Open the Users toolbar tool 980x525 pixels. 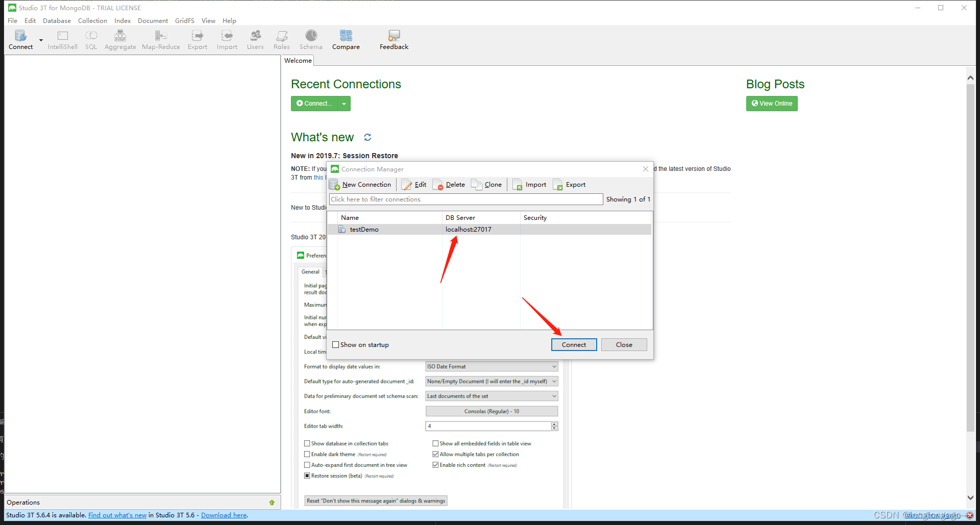(255, 39)
